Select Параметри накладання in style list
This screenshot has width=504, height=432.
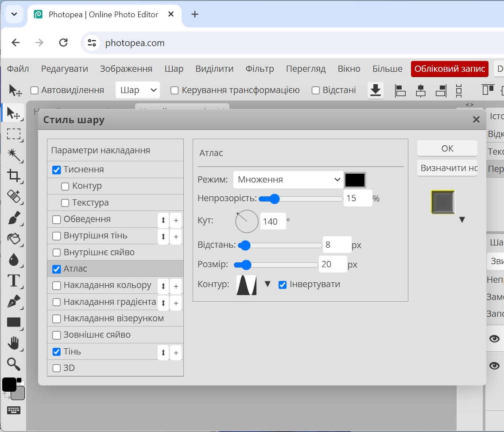[116, 150]
